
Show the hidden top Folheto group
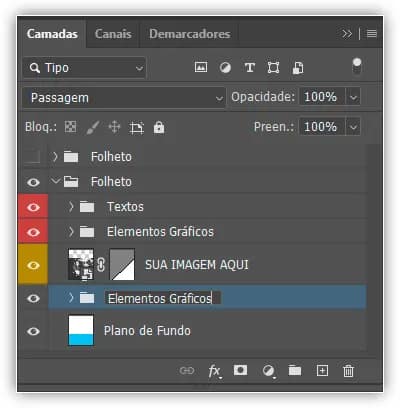[33, 156]
